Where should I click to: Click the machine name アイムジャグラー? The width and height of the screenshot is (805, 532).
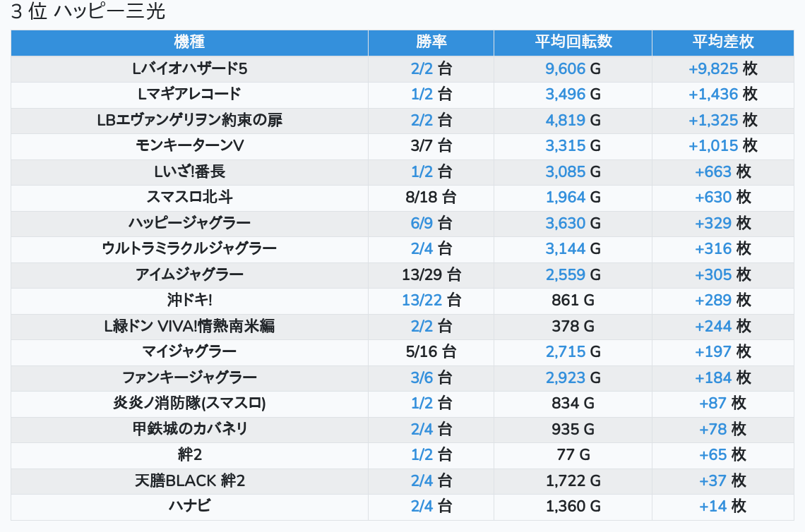pyautogui.click(x=189, y=275)
